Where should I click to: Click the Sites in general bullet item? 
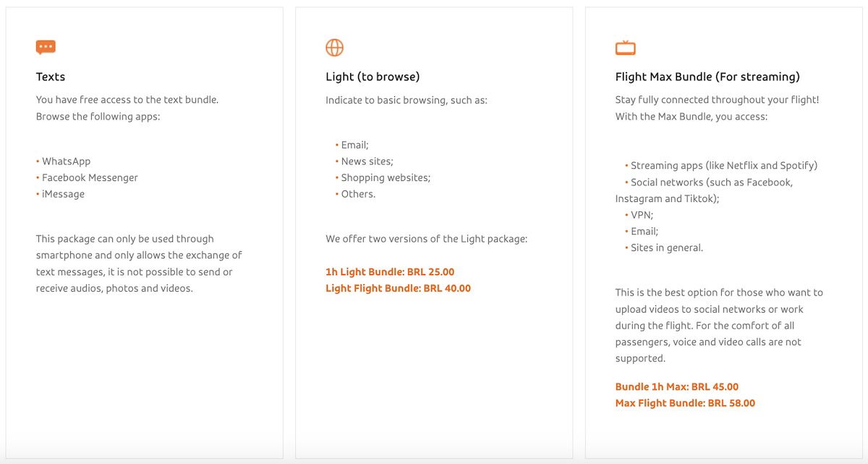click(664, 248)
